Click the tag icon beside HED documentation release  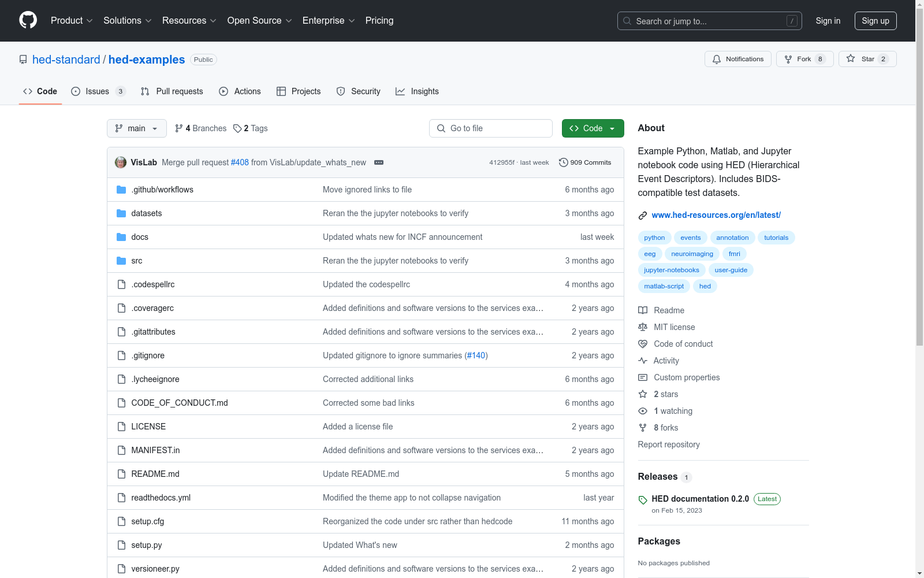coord(643,500)
